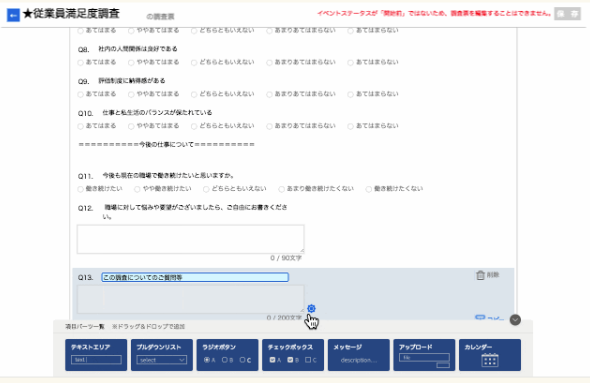Pick the テキストエリア part tile
590x383 pixels.
(x=96, y=355)
